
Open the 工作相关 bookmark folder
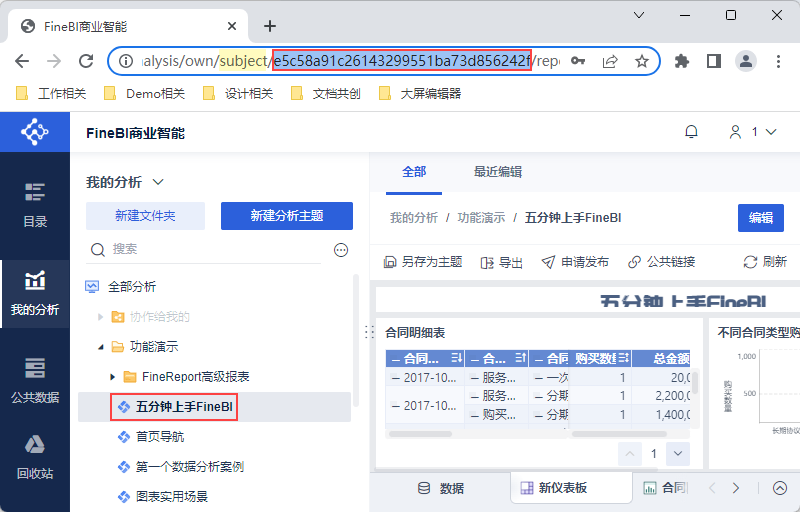click(x=51, y=93)
